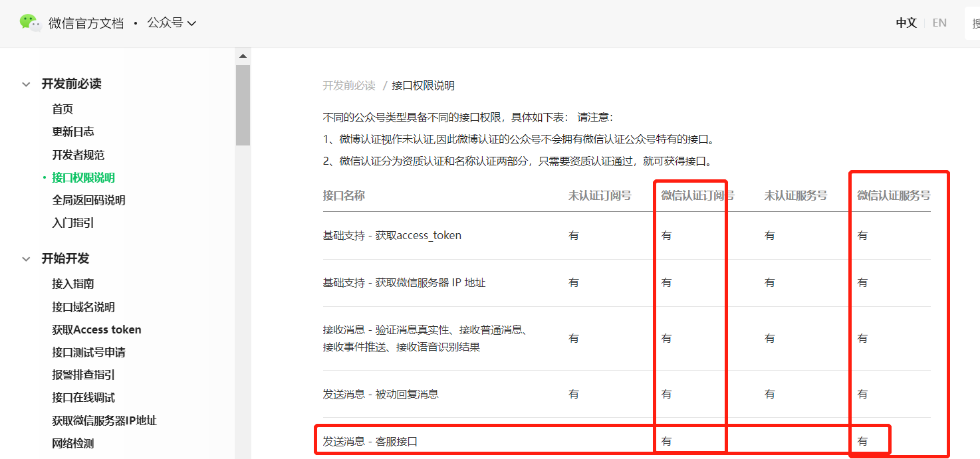
Task: Open the 公众号 dropdown menu
Action: click(172, 23)
